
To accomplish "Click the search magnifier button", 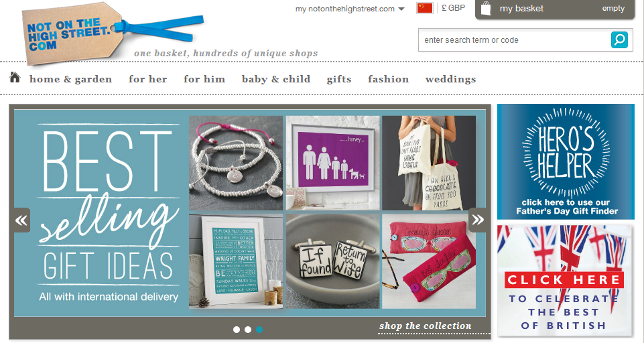I will pyautogui.click(x=619, y=40).
